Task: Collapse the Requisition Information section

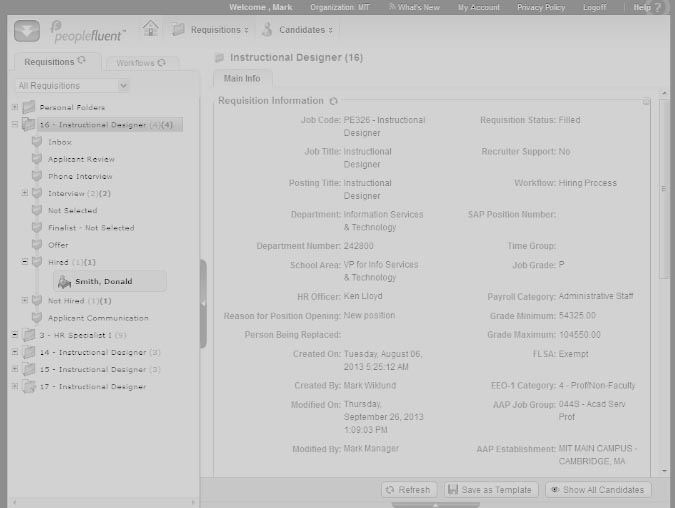Action: (646, 102)
